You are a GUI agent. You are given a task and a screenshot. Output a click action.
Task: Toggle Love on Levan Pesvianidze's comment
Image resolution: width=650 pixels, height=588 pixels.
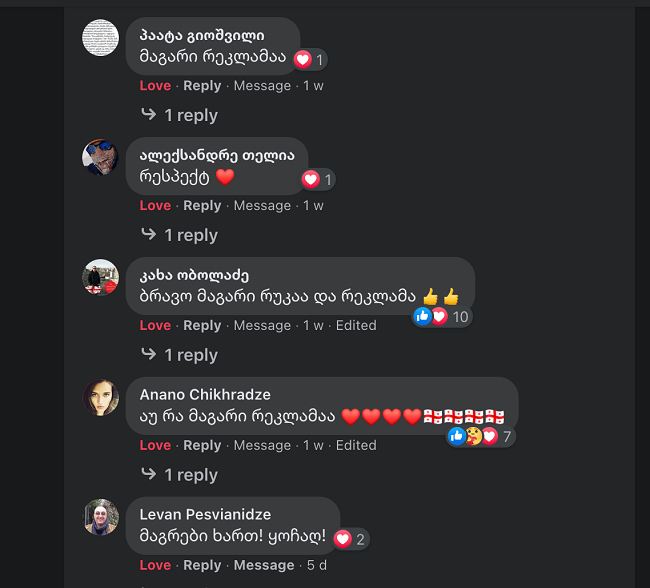(155, 565)
